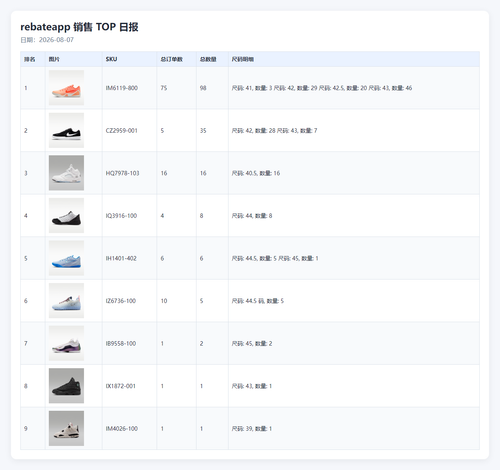Click the size detail cell for rank 1
The image size is (500, 470).
click(354, 88)
